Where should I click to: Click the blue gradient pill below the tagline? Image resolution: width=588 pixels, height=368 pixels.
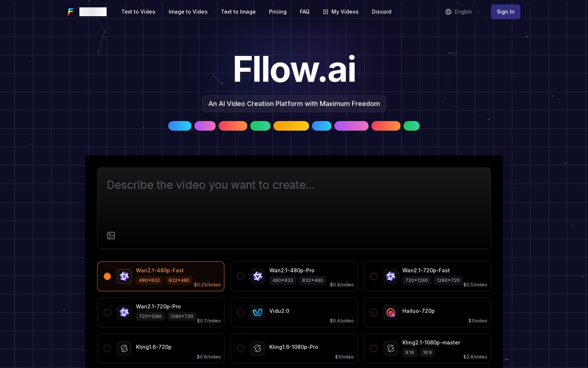pyautogui.click(x=180, y=126)
